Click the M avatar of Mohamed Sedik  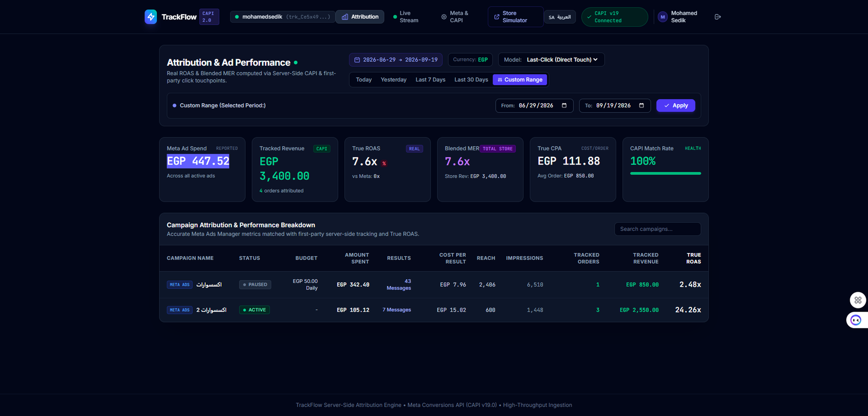pos(662,17)
